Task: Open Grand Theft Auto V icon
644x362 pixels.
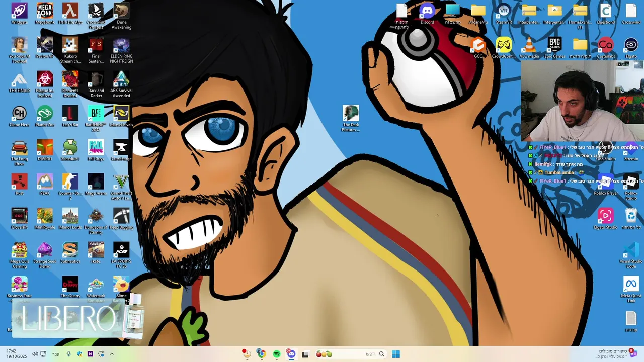Action: click(121, 187)
